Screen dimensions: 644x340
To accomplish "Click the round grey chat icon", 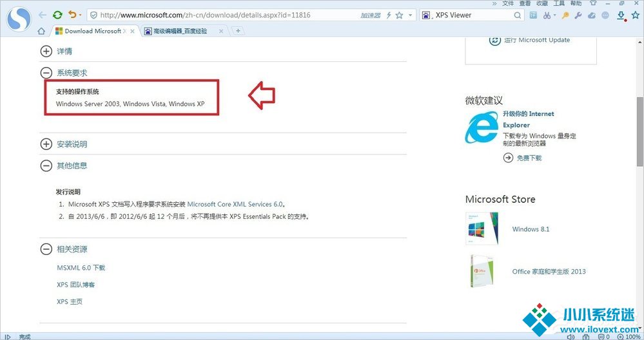I will (605, 15).
